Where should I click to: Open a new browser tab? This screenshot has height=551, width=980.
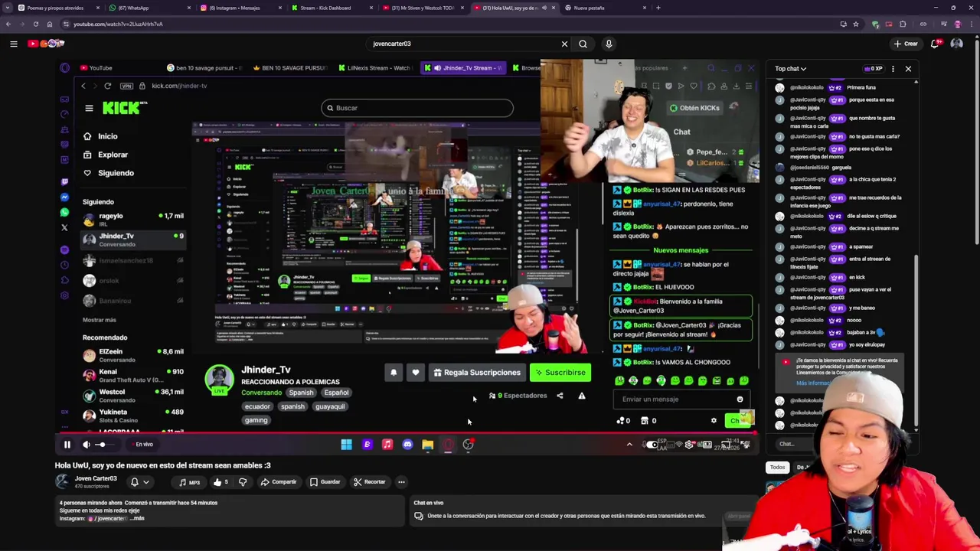pyautogui.click(x=658, y=8)
